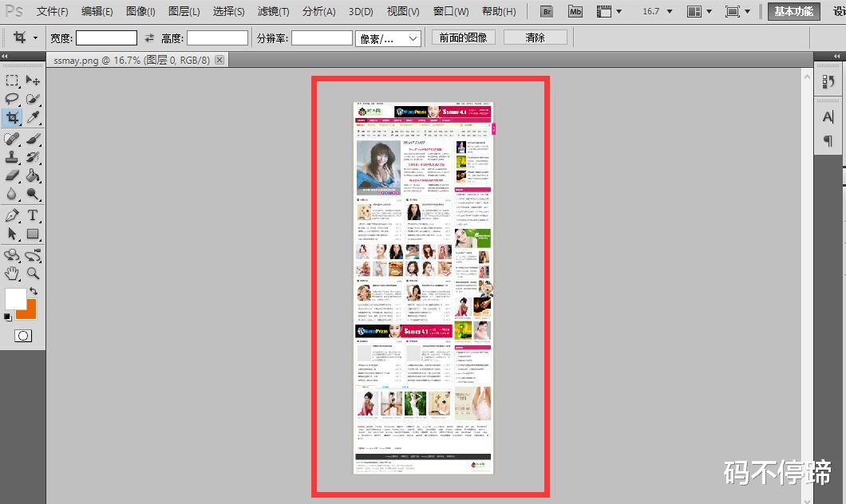Select the Lasso tool
The image size is (846, 504).
pyautogui.click(x=12, y=98)
